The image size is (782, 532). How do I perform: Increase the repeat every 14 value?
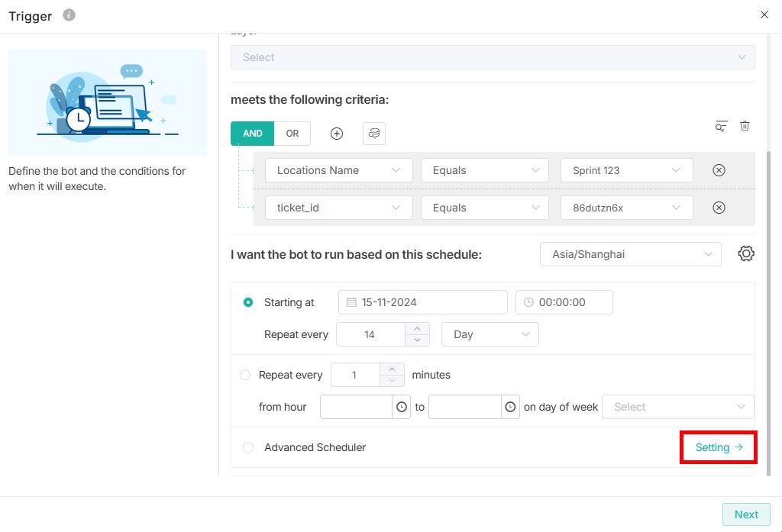point(417,329)
